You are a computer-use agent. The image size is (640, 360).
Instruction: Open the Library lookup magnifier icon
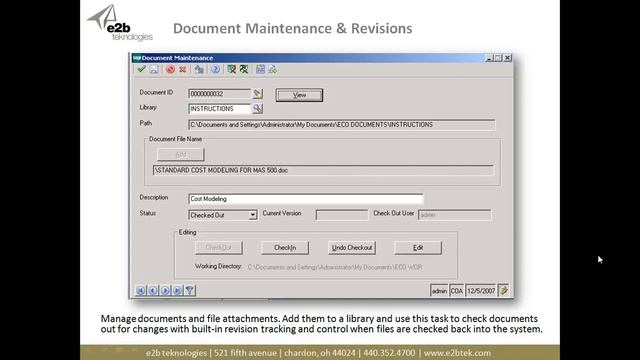pyautogui.click(x=258, y=109)
